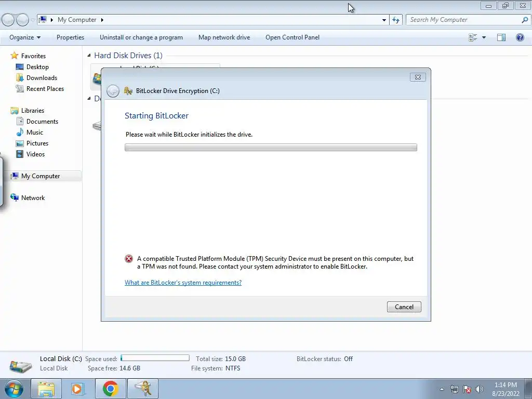This screenshot has width=532, height=399.
Task: Click the taskbar clock showing 1:14 PM
Action: [x=506, y=389]
